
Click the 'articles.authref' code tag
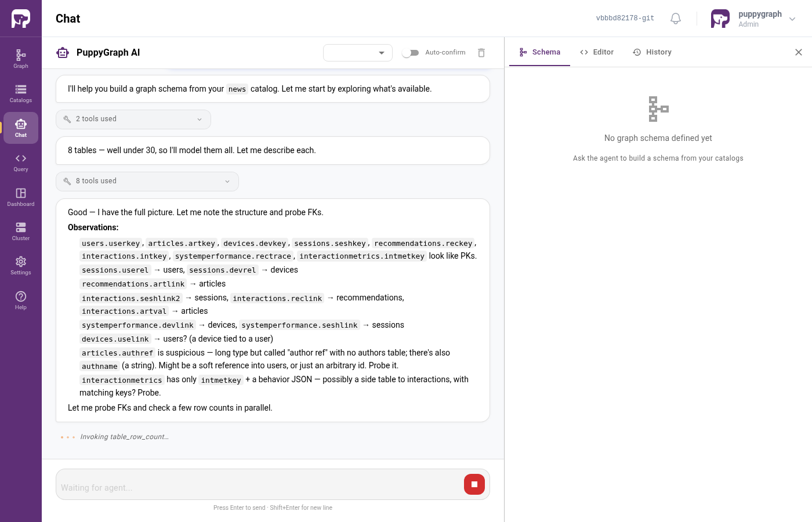click(x=118, y=353)
